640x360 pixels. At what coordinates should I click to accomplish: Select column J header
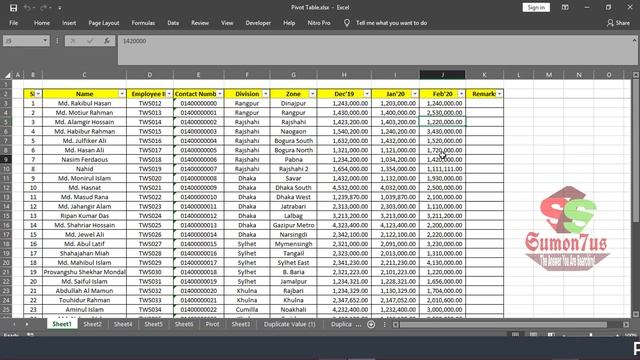(442, 75)
